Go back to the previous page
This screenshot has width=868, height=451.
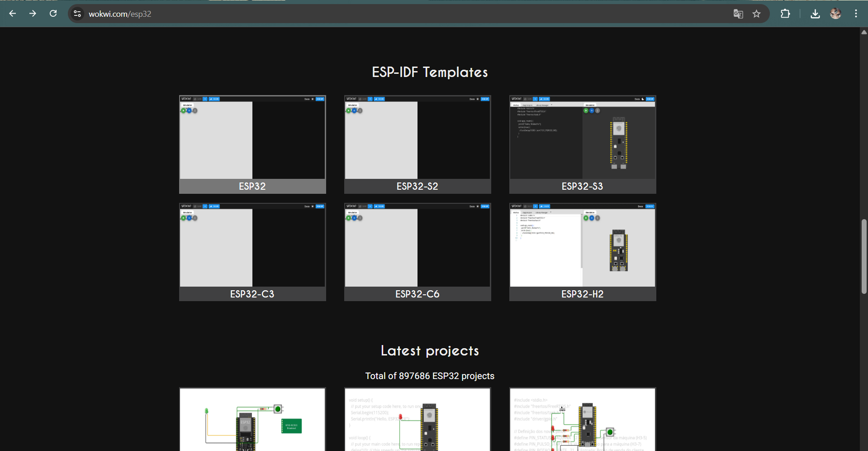tap(13, 14)
